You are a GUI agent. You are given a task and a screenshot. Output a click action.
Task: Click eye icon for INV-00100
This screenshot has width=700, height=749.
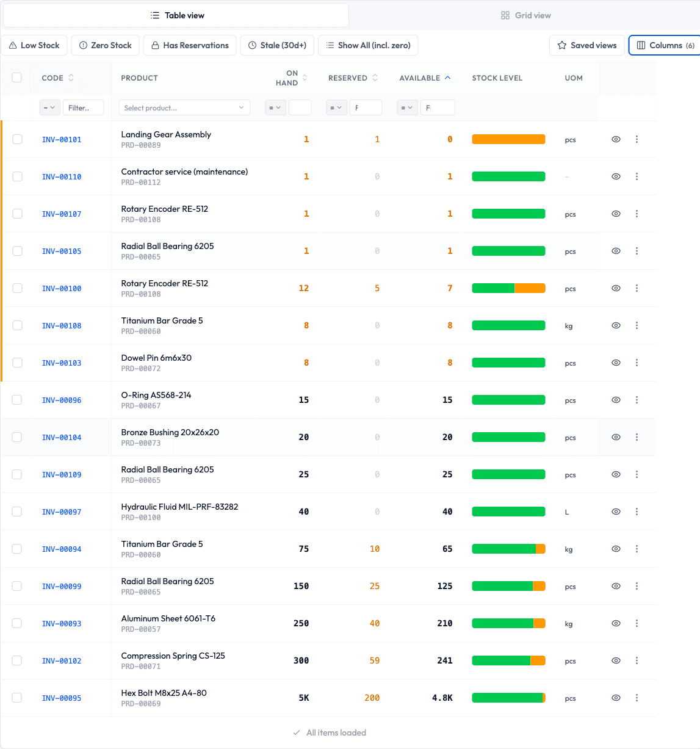(x=616, y=288)
